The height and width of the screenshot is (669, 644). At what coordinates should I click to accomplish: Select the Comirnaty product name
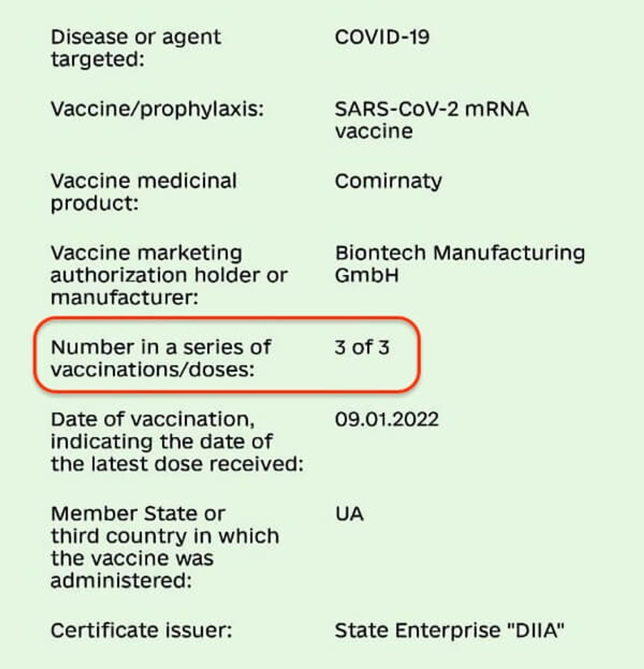(x=388, y=182)
